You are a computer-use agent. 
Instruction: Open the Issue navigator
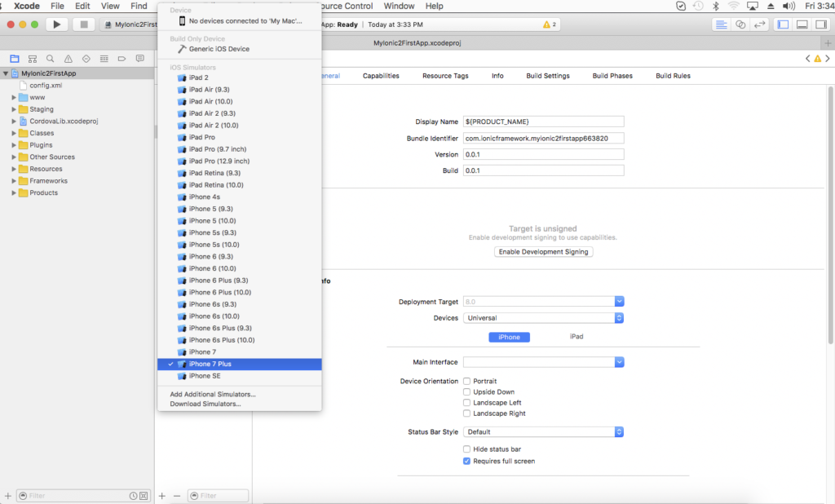click(68, 58)
